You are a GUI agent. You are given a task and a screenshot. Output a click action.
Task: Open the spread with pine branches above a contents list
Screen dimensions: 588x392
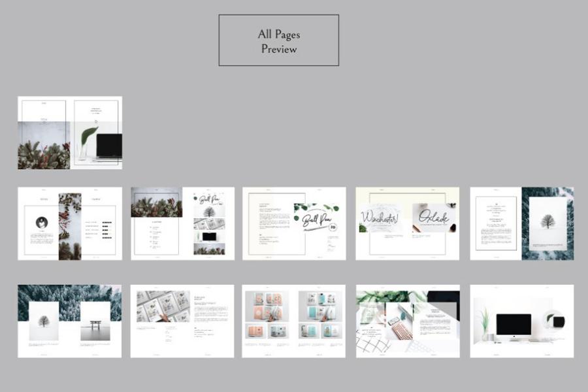tap(182, 223)
